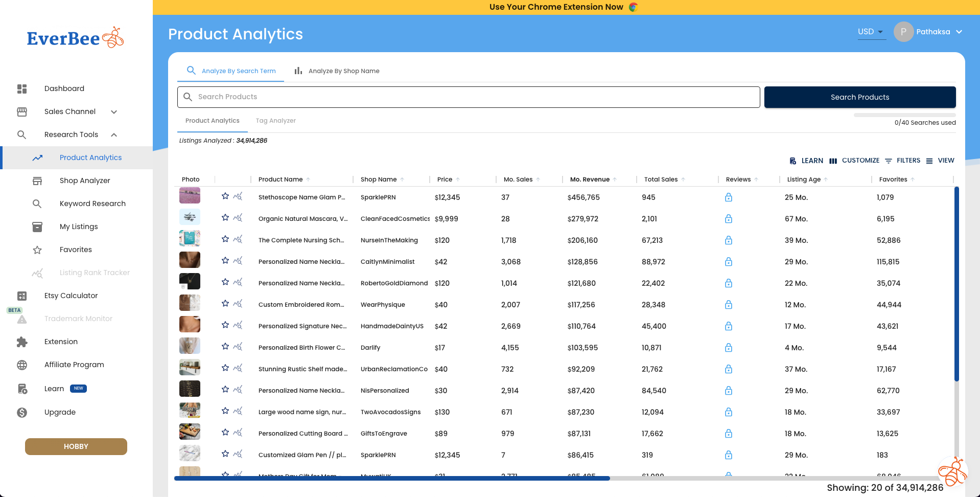Open Keyword Research from the sidebar
980x497 pixels.
(92, 204)
